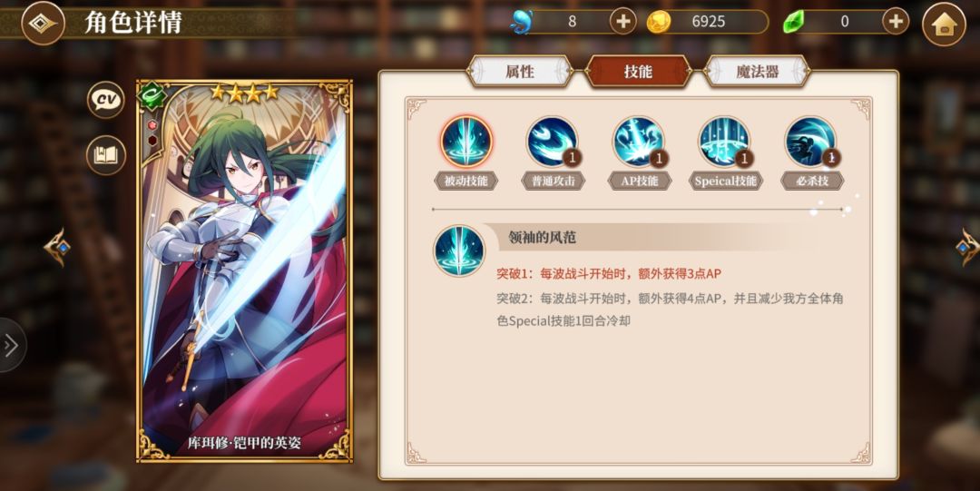Show previous character with left ornate arrow
The width and height of the screenshot is (980, 491).
pyautogui.click(x=56, y=248)
